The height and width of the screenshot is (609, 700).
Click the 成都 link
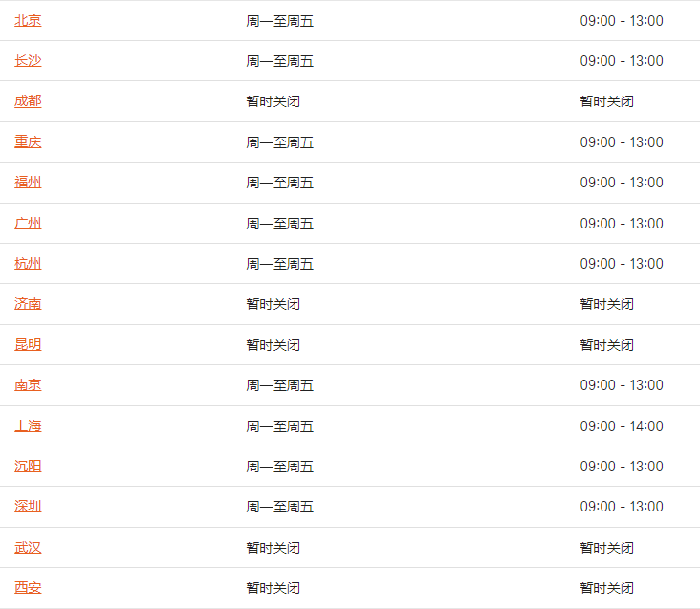[x=28, y=101]
